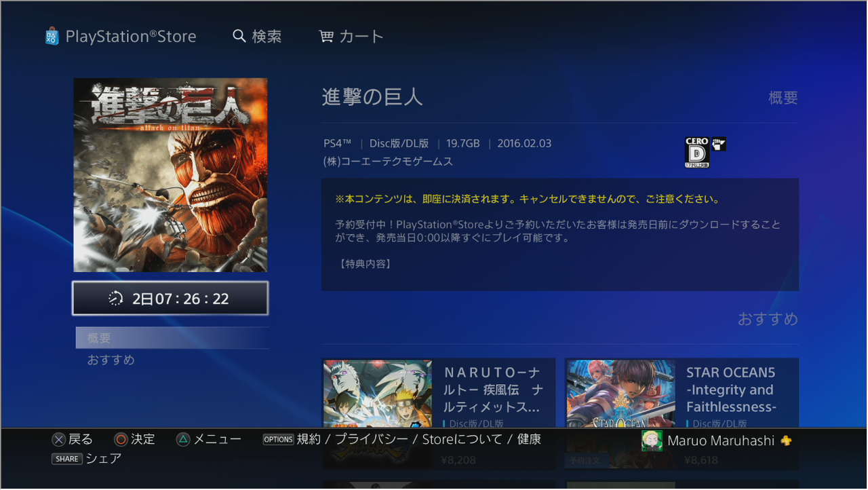Click the publisher (株)コーエーテクモゲームス
868x490 pixels.
389,162
